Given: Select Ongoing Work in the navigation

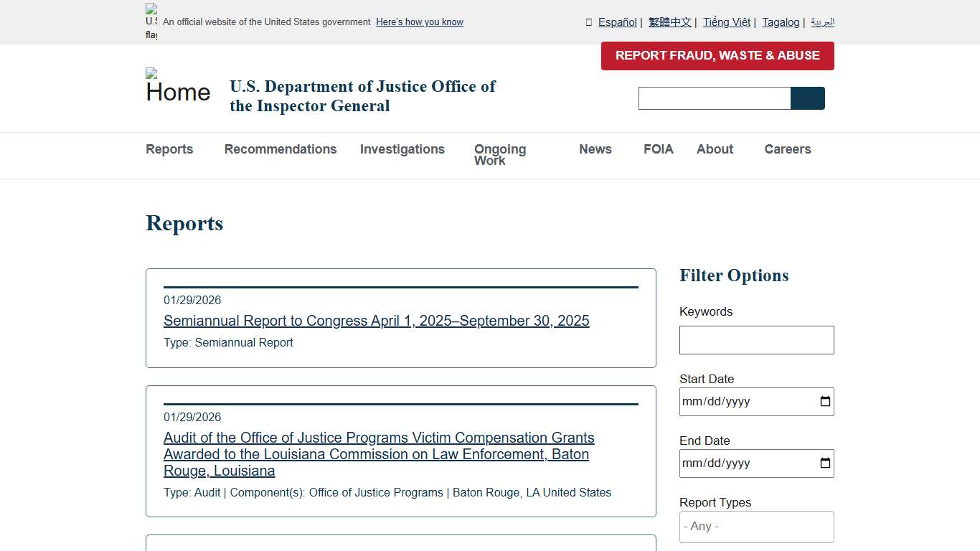Looking at the screenshot, I should tap(499, 155).
